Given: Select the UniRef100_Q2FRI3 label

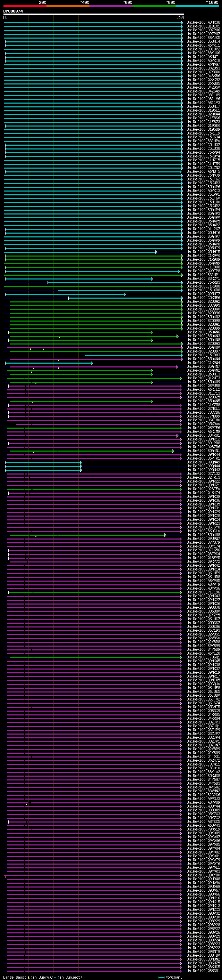Looking at the screenshot, I should tap(203, 477).
